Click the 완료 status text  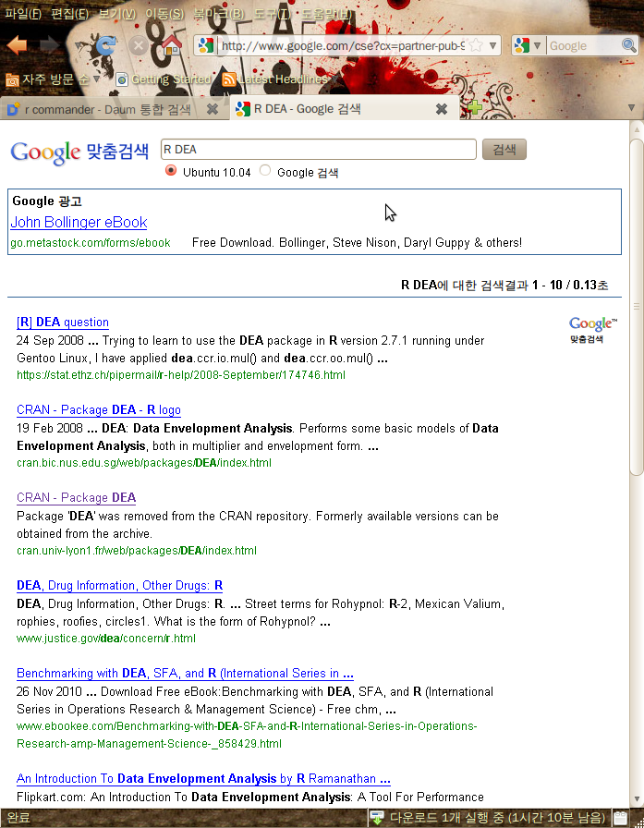[x=19, y=818]
